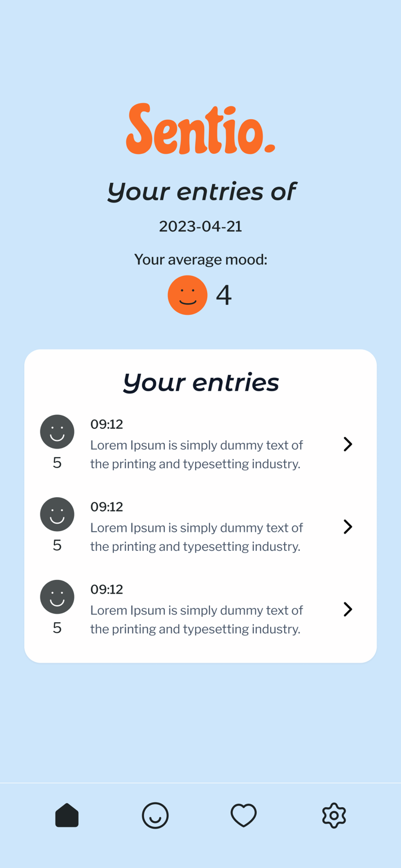The width and height of the screenshot is (401, 868).
Task: Select the first entry's timestamp 09:12
Action: pyautogui.click(x=106, y=424)
